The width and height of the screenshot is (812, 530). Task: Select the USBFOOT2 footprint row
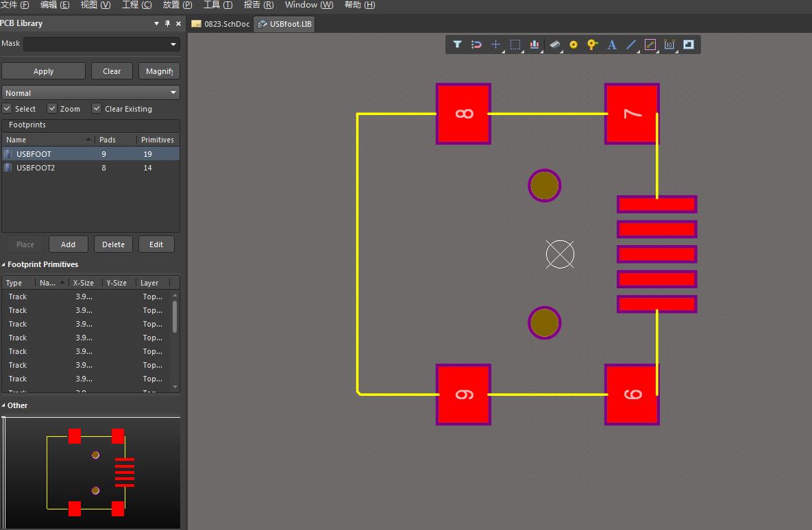coord(90,168)
